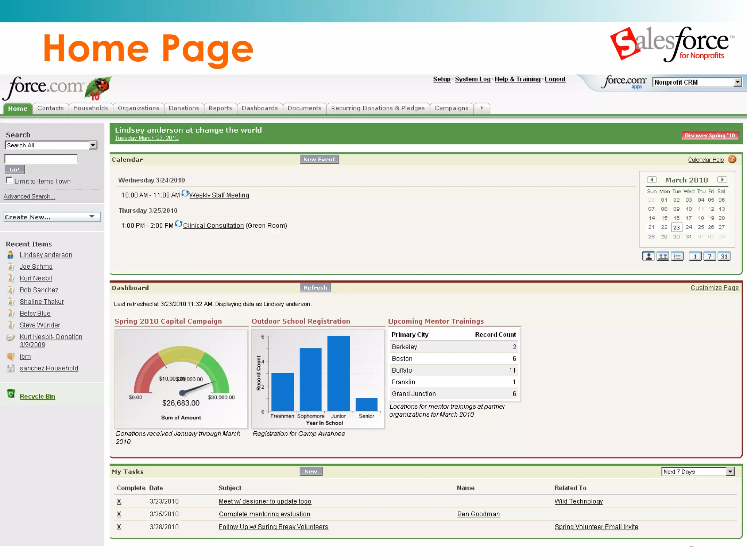Image resolution: width=747 pixels, height=560 pixels.
Task: Focus the sidebar search text field
Action: [x=41, y=159]
